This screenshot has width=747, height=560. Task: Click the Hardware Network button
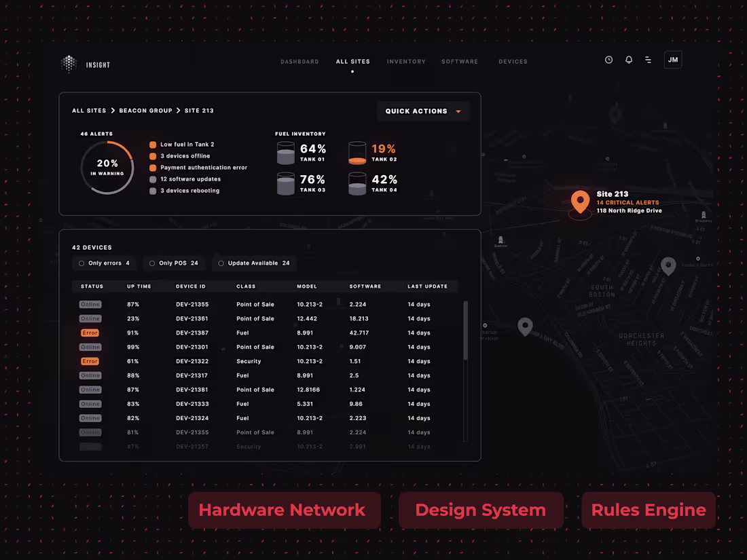(x=284, y=510)
